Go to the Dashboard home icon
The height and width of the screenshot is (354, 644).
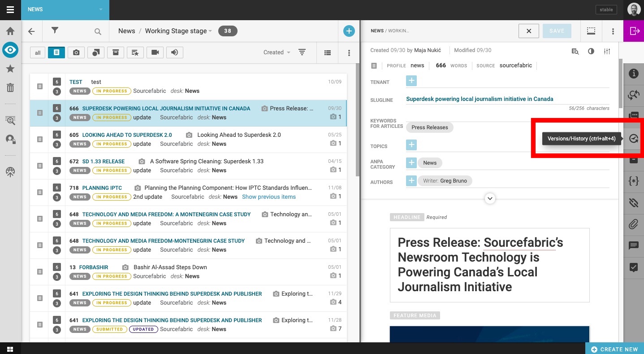click(x=10, y=31)
